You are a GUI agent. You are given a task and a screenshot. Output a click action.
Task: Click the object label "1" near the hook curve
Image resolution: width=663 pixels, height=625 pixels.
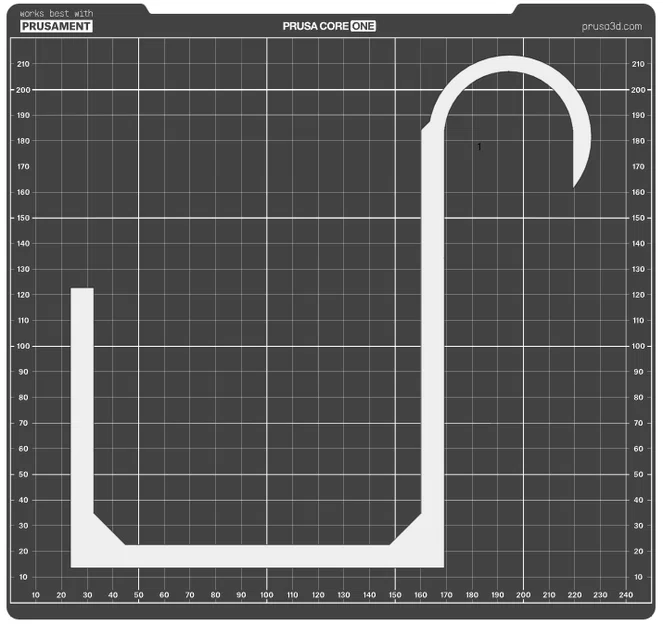click(479, 147)
